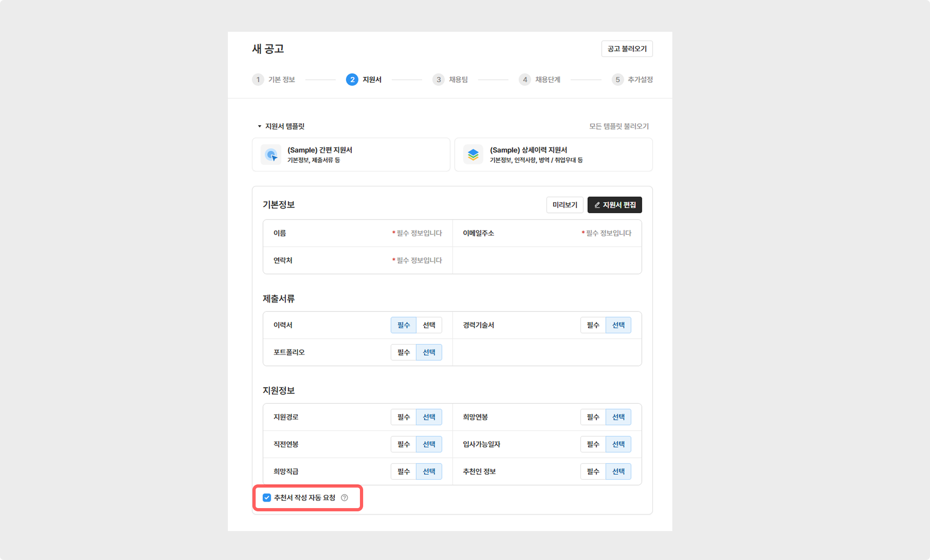The image size is (930, 560).
Task: Click step 2 circle for 지원서
Action: coord(352,80)
